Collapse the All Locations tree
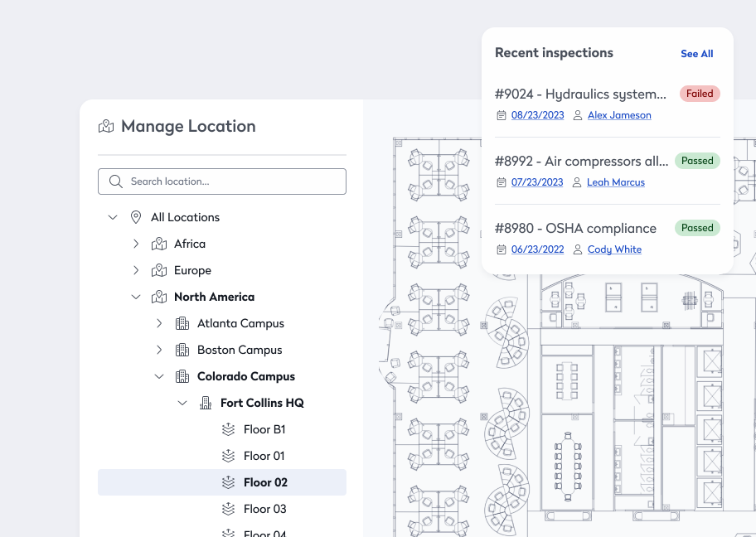The width and height of the screenshot is (756, 537). [x=113, y=217]
